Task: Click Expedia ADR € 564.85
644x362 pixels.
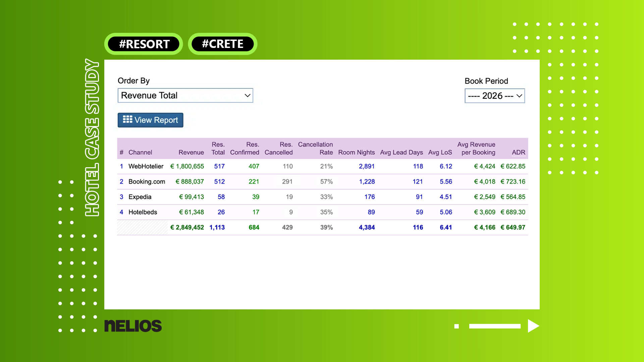Action: click(x=513, y=197)
